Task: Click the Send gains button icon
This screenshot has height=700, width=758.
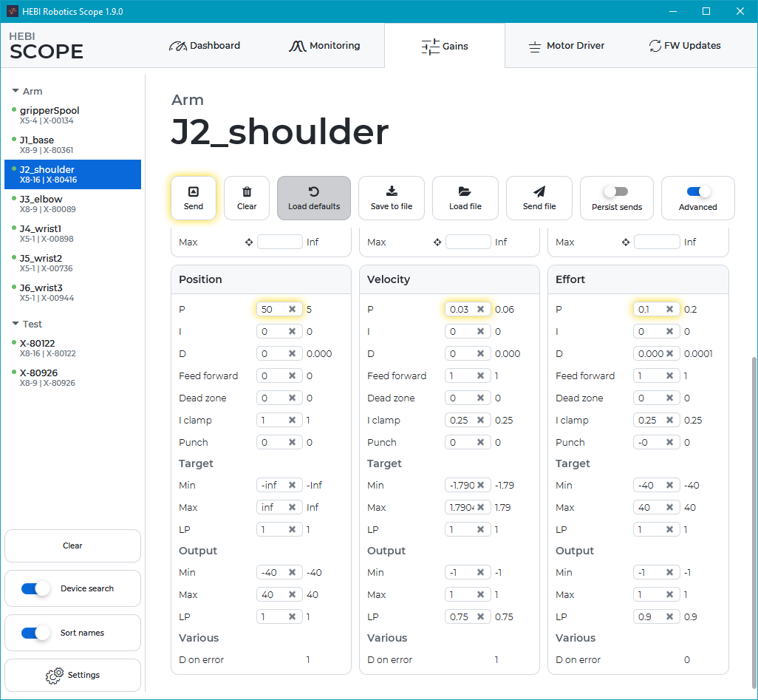Action: (194, 191)
